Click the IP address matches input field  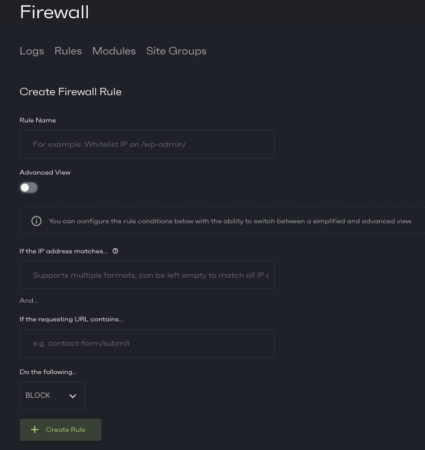[147, 275]
